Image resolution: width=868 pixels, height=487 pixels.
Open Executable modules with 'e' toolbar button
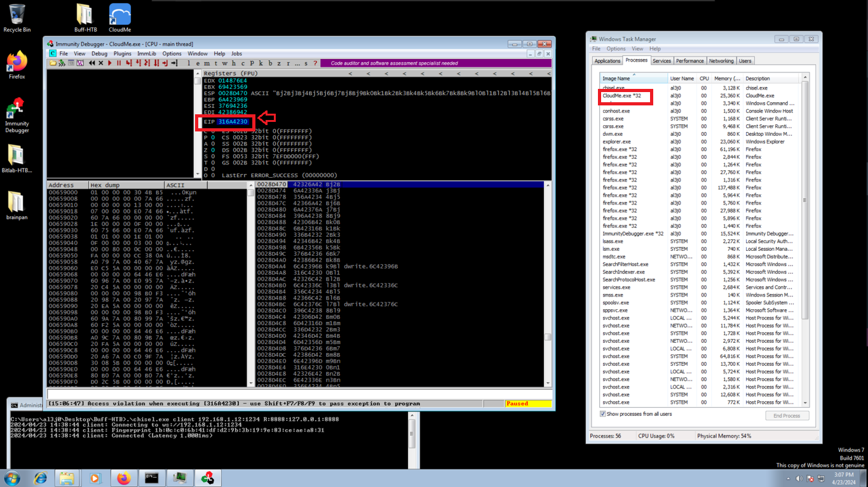coord(198,63)
